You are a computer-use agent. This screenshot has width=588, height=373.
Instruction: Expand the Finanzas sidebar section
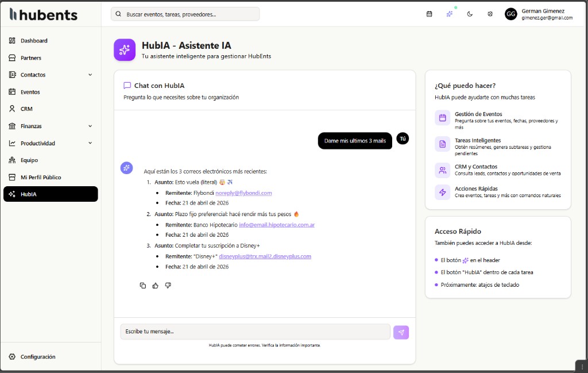click(x=90, y=126)
